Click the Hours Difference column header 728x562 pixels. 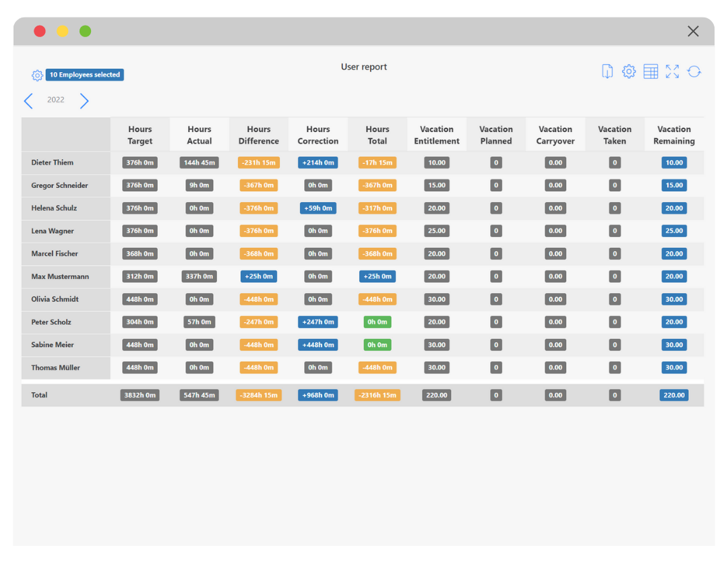tap(259, 135)
